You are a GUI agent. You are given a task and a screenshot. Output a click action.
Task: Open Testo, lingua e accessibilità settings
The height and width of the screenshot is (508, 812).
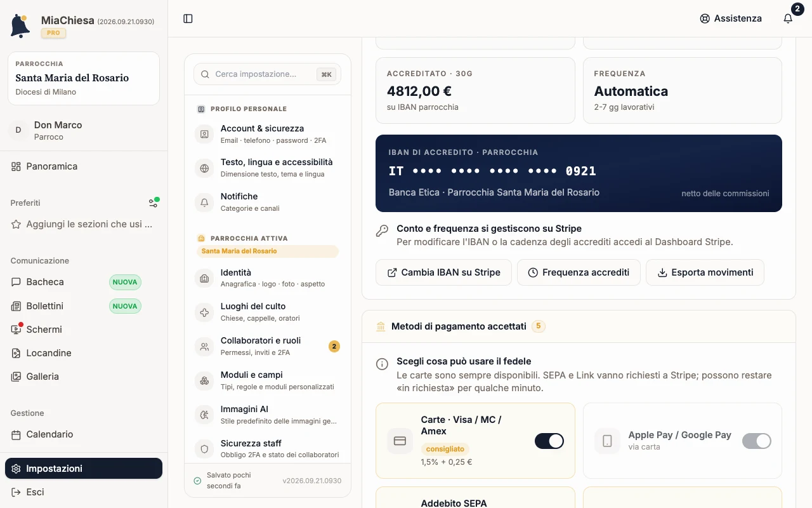pyautogui.click(x=268, y=168)
